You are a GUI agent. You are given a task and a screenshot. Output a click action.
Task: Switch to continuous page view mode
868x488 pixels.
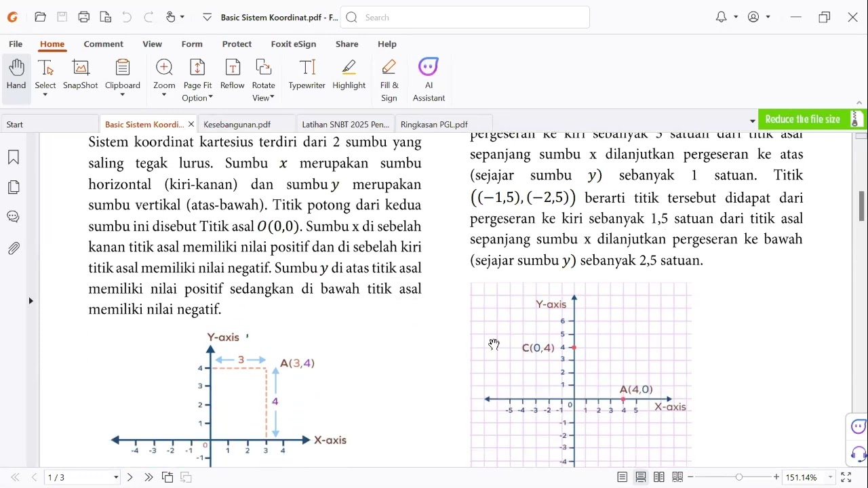(x=641, y=478)
